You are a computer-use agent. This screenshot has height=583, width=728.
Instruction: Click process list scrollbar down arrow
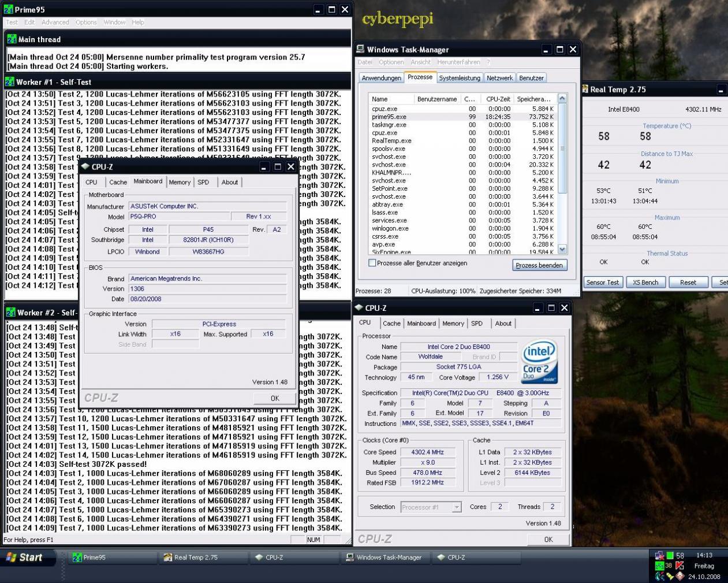563,249
